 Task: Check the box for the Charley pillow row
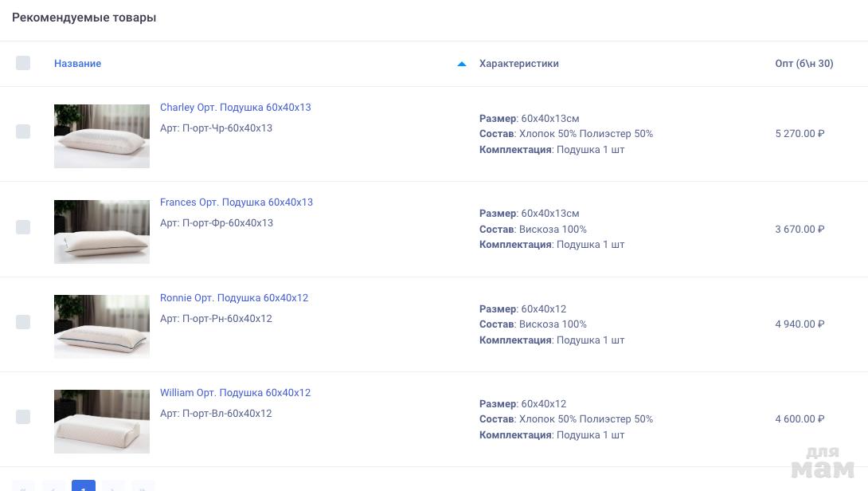[23, 132]
